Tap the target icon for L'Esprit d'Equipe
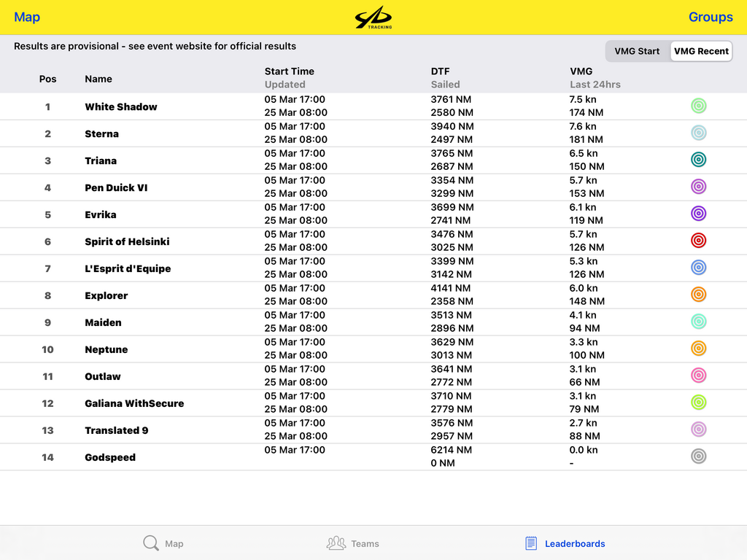 point(698,268)
